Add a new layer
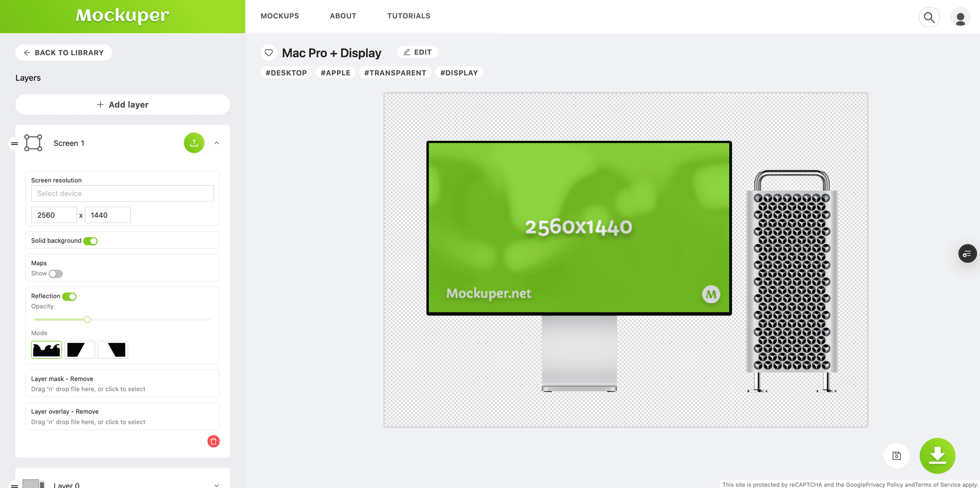Viewport: 980px width, 488px height. coord(122,104)
